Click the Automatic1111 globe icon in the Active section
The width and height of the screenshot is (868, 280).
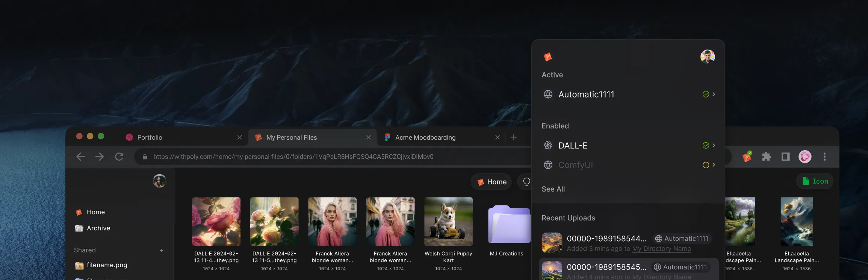click(548, 94)
